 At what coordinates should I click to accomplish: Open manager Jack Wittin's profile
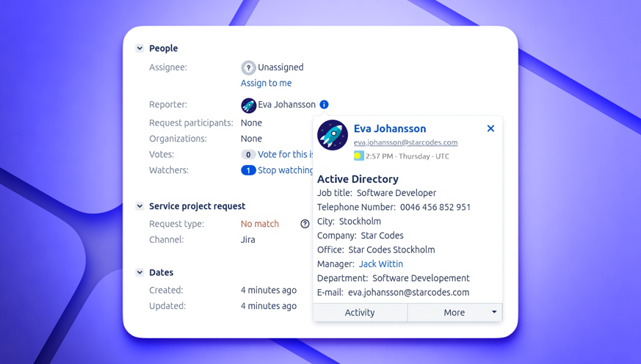[x=381, y=264]
